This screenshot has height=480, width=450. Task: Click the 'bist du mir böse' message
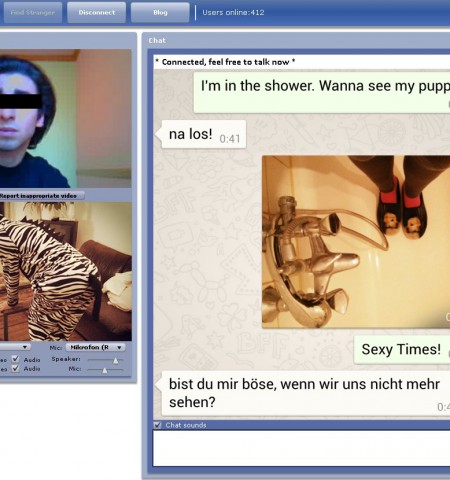pos(306,393)
